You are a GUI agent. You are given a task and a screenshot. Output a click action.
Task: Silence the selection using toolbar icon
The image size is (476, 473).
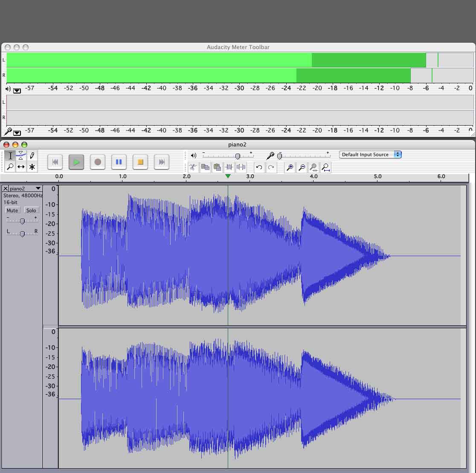pyautogui.click(x=241, y=167)
